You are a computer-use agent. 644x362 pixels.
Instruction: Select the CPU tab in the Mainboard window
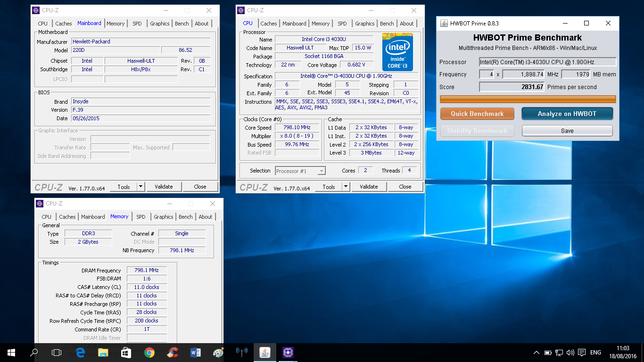[x=42, y=24]
